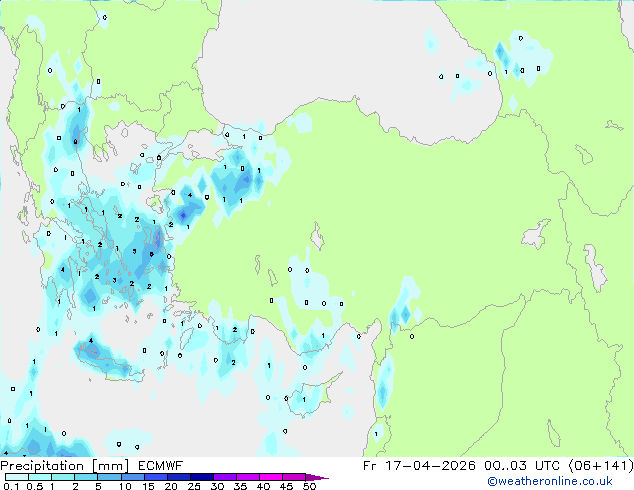Click the '10' legend scale value
Screen dimensions: 634x490
(x=125, y=486)
